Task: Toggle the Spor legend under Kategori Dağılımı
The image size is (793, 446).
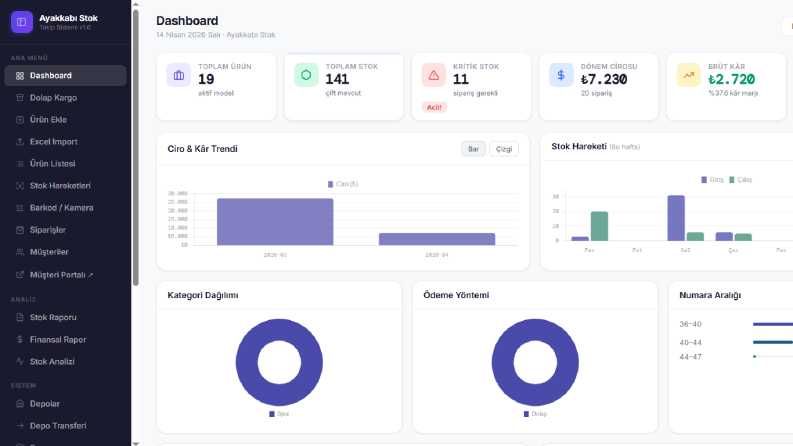Action: 279,414
